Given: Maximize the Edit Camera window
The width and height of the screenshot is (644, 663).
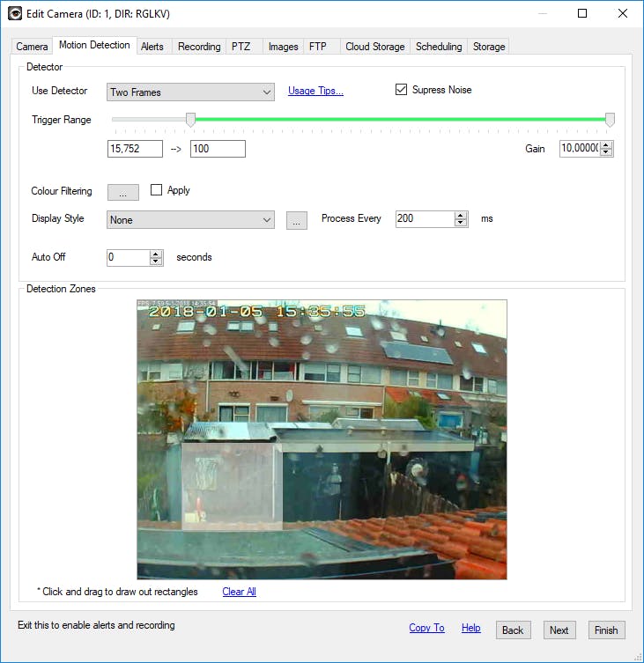Looking at the screenshot, I should point(582,13).
